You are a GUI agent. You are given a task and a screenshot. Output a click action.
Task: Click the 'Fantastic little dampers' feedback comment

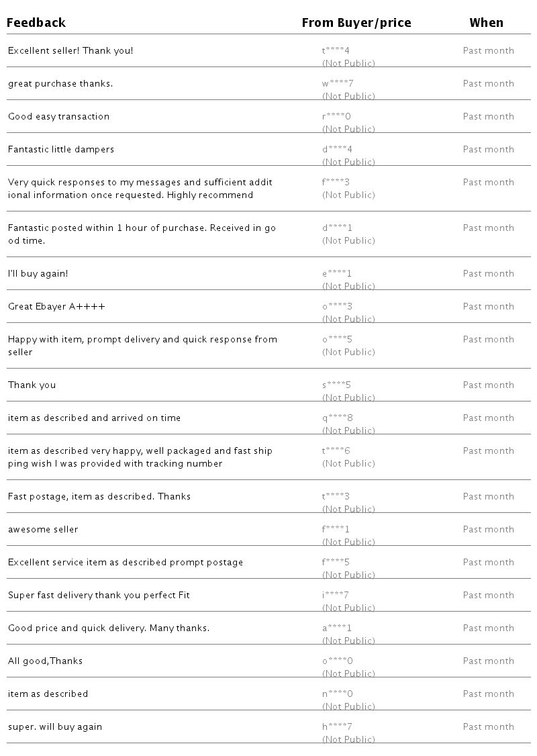click(x=61, y=150)
